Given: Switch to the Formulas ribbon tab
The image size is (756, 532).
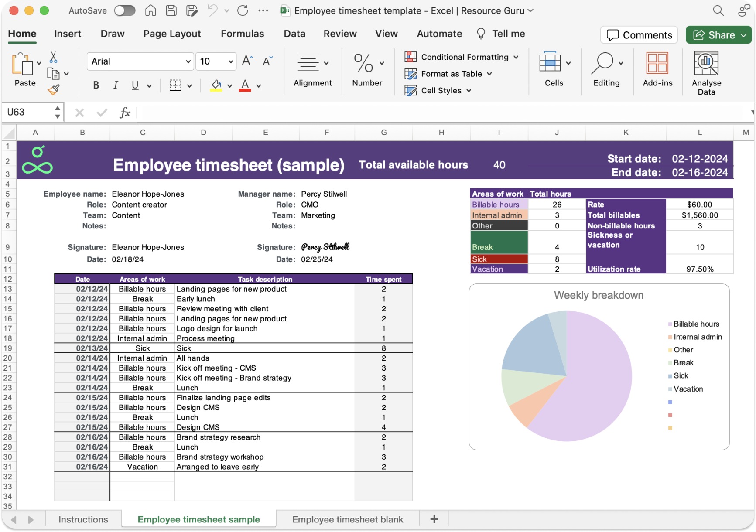Looking at the screenshot, I should (x=243, y=34).
